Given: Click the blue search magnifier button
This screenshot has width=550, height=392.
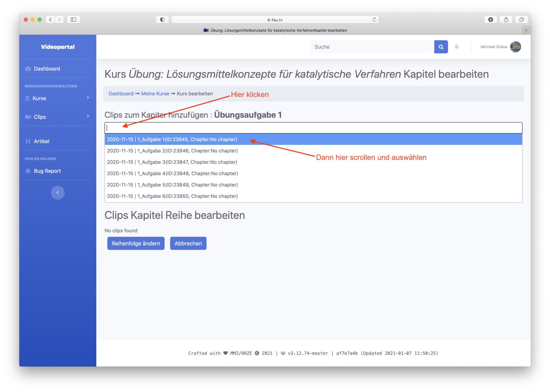Looking at the screenshot, I should pyautogui.click(x=441, y=47).
